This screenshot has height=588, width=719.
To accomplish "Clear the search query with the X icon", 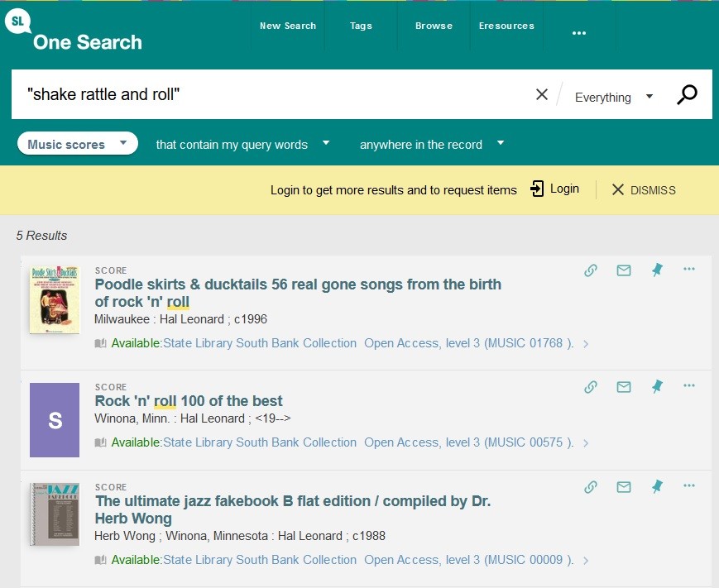I will (542, 94).
